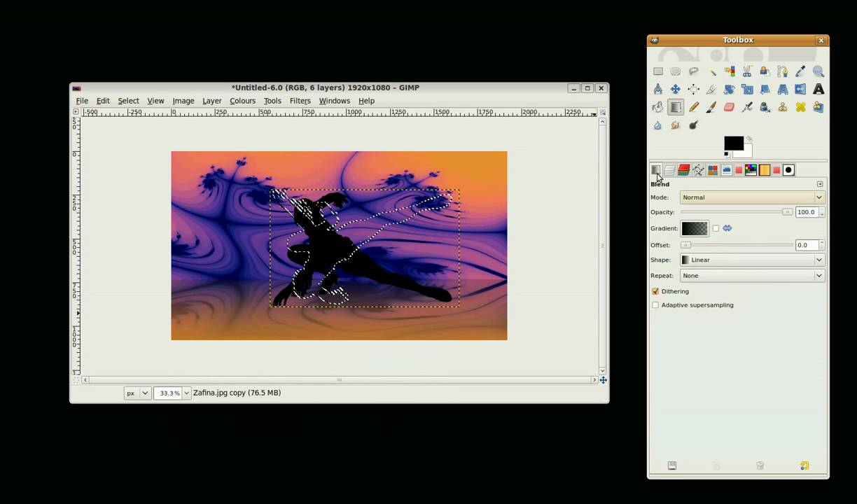Open the Select menu

point(128,101)
